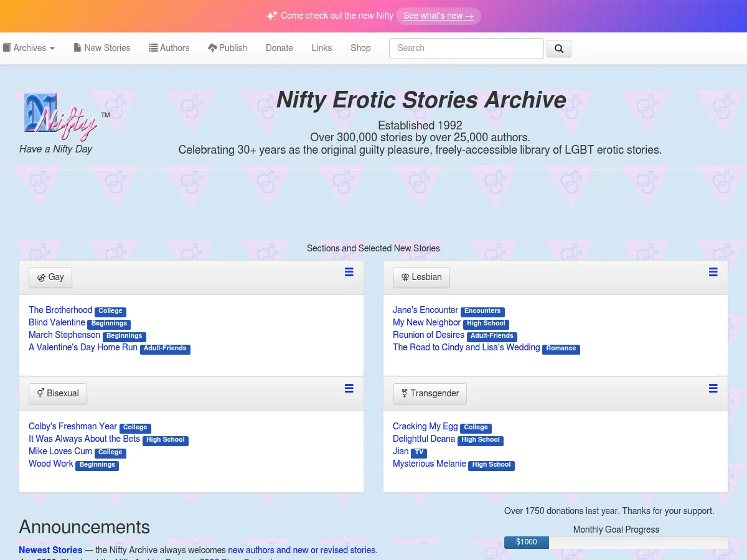
Task: Click the See what's new link
Action: (438, 16)
